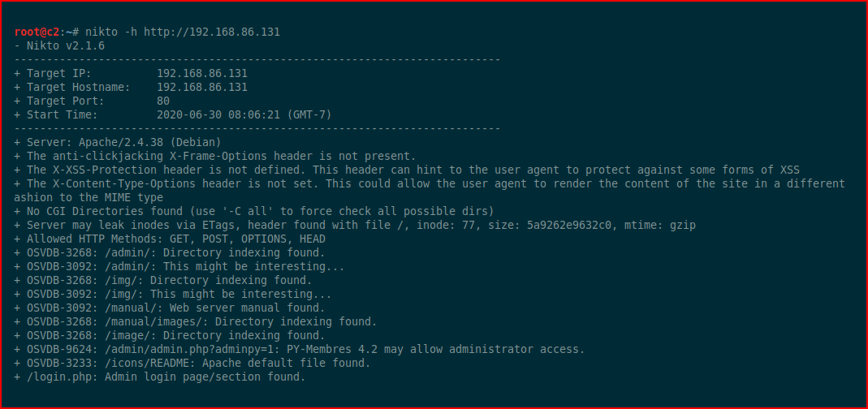Click the root@c2 prompt text
This screenshot has height=409, width=868.
(37, 32)
